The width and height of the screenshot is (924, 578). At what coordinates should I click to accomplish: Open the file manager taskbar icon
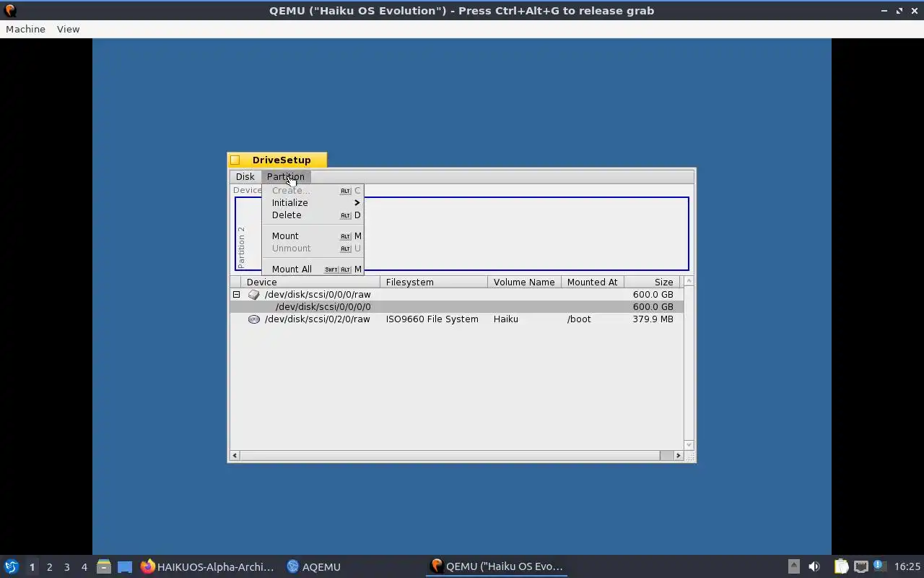pos(103,566)
